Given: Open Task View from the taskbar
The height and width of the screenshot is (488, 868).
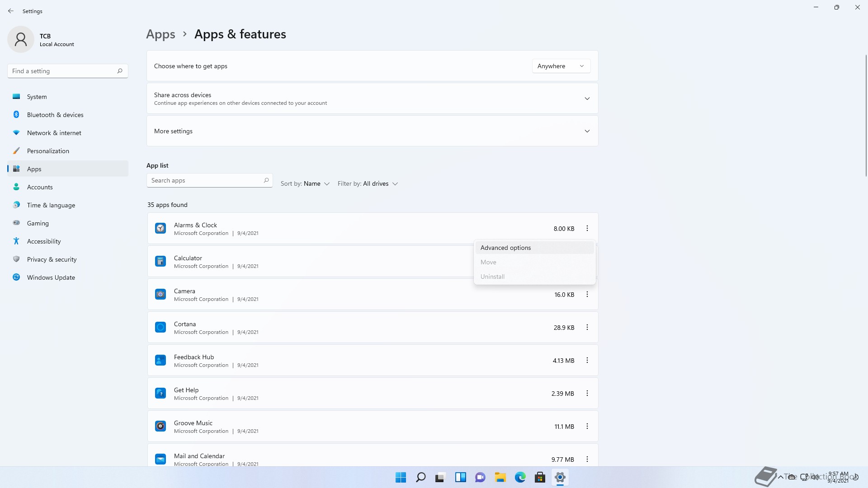Looking at the screenshot, I should 440,478.
